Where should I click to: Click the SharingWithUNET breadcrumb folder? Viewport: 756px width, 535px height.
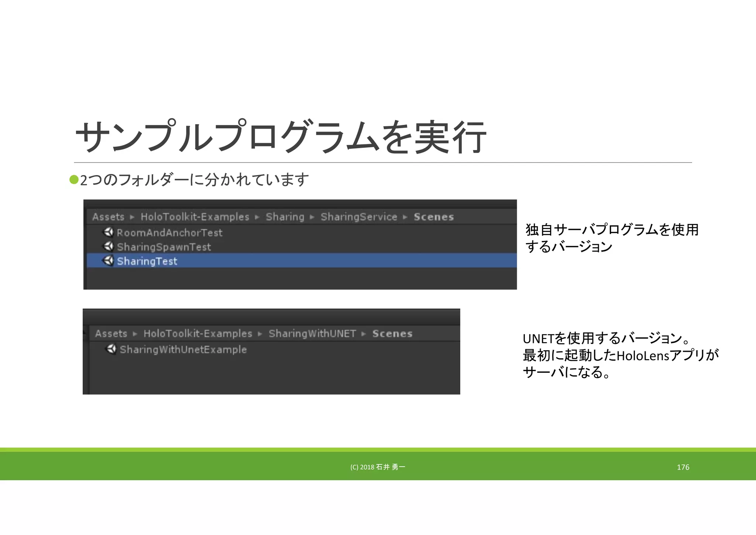pos(312,334)
